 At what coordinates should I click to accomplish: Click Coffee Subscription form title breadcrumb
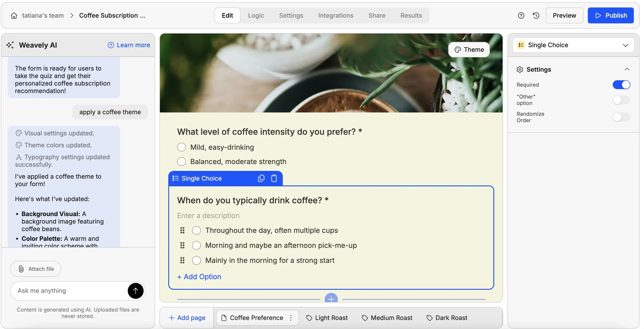[x=112, y=15]
